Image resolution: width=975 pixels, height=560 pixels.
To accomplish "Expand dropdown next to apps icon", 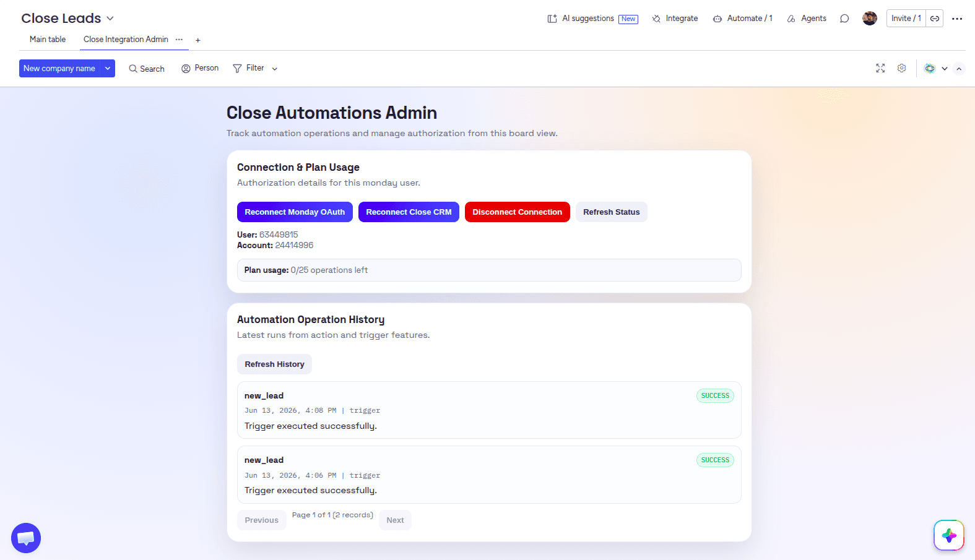I will pyautogui.click(x=945, y=69).
